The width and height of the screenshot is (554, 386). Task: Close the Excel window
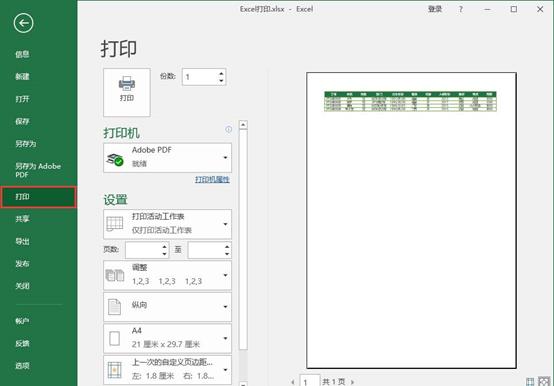[540, 9]
